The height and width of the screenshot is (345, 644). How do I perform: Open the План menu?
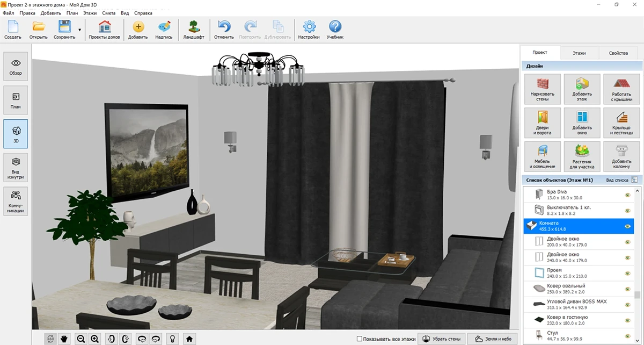(72, 13)
